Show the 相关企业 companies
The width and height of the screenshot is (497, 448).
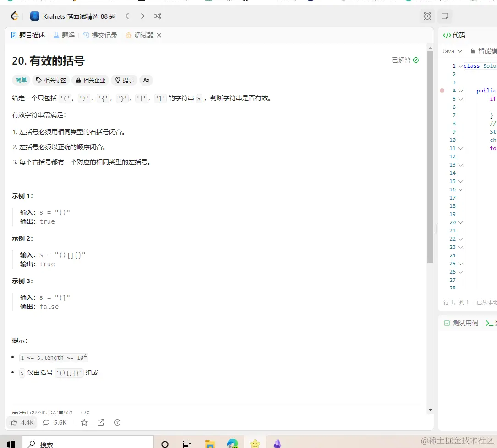(x=90, y=80)
